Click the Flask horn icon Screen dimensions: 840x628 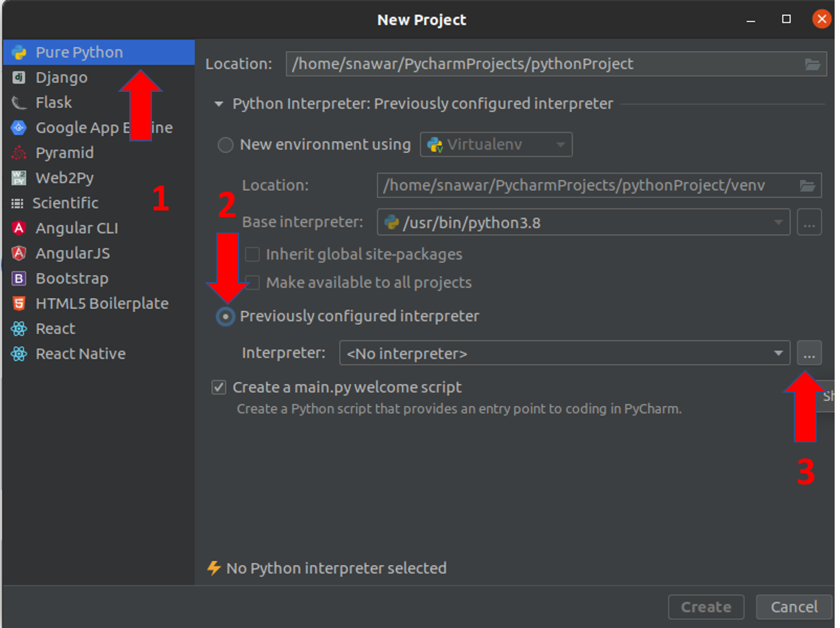[x=19, y=103]
